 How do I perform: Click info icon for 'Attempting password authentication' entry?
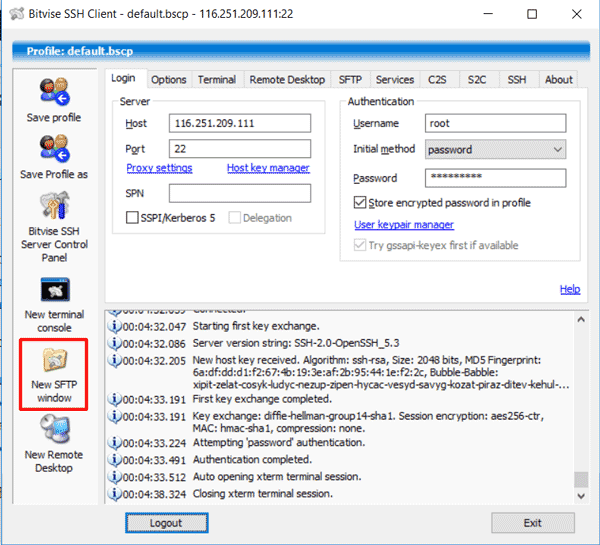click(114, 442)
